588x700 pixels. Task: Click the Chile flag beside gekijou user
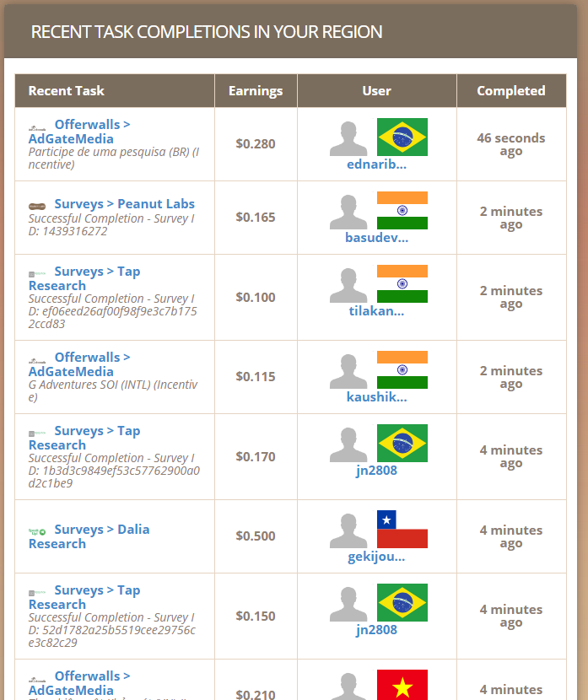(402, 529)
